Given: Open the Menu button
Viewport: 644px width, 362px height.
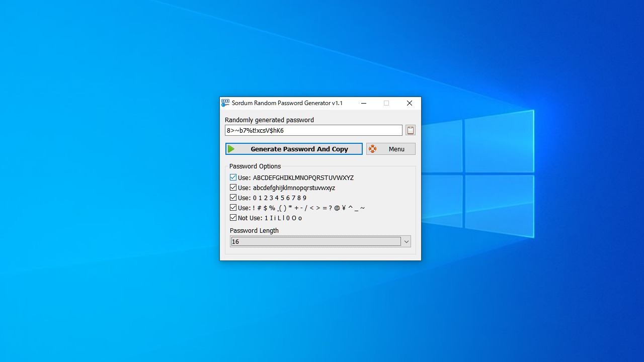Looking at the screenshot, I should tap(391, 149).
